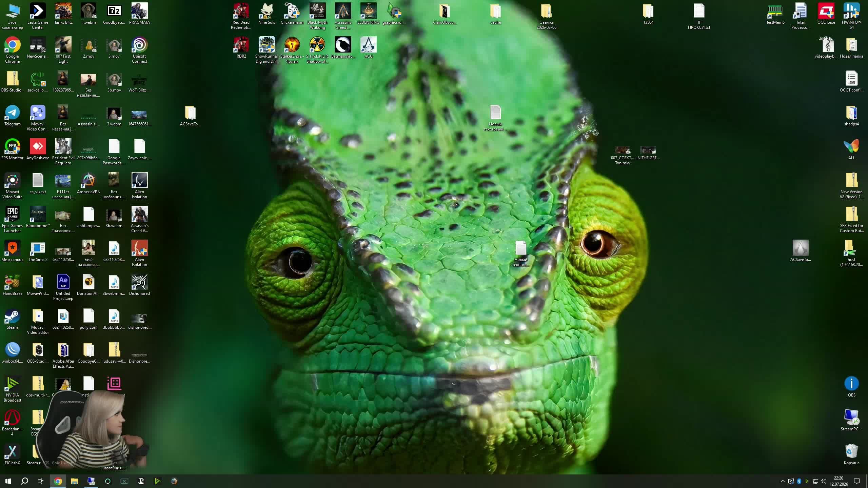Screen dimensions: 868x488
Task: Open Task View in taskbar
Action: [x=41, y=481]
